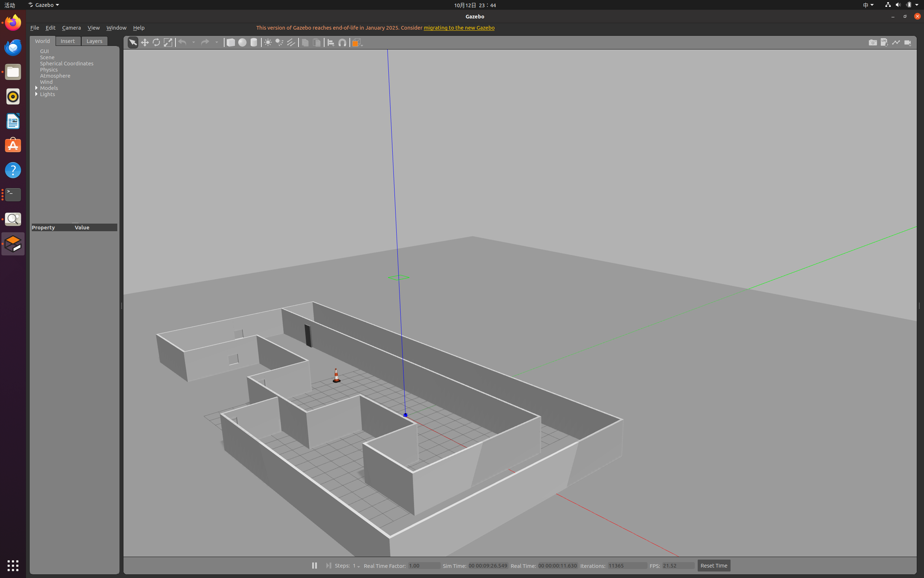Click the Copy icon in toolbar

305,42
